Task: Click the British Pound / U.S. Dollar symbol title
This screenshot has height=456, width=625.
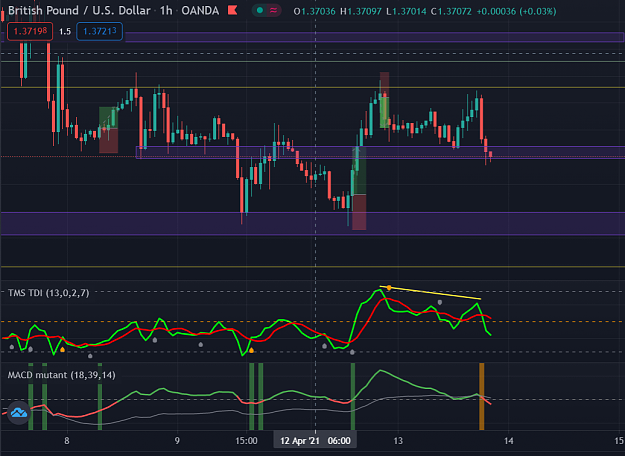Action: (79, 11)
